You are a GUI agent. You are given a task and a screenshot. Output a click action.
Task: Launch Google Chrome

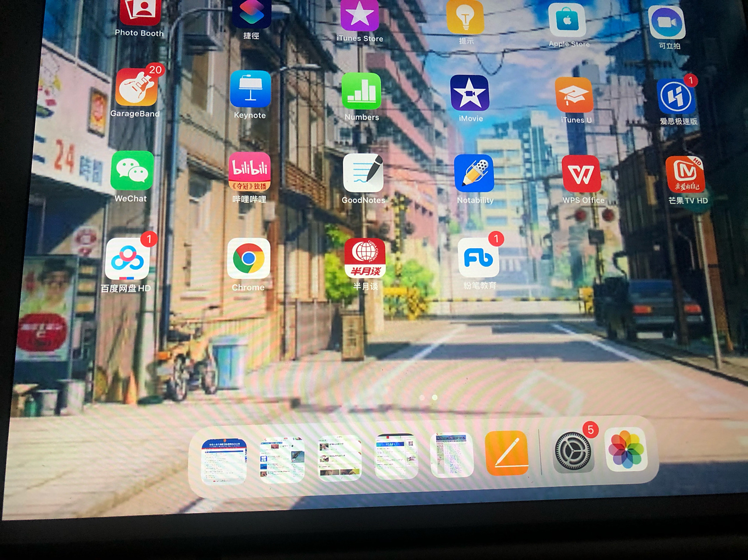coord(248,260)
